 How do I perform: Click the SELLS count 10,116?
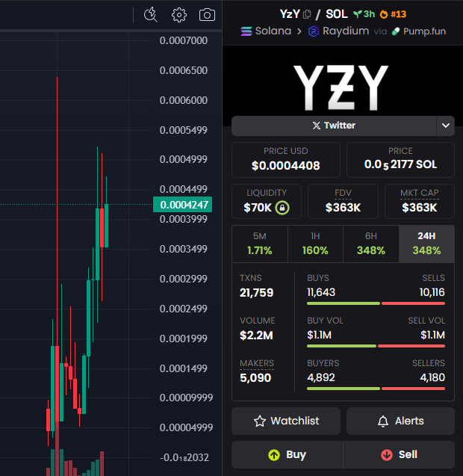432,292
